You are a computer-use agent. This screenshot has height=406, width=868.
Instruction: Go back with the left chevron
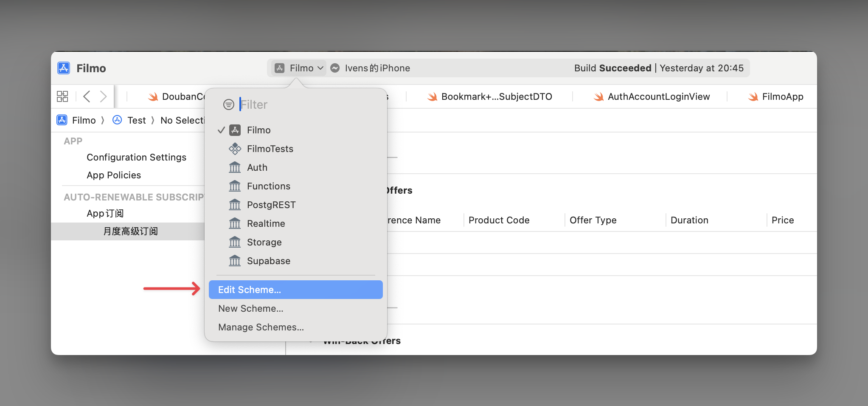[x=87, y=96]
